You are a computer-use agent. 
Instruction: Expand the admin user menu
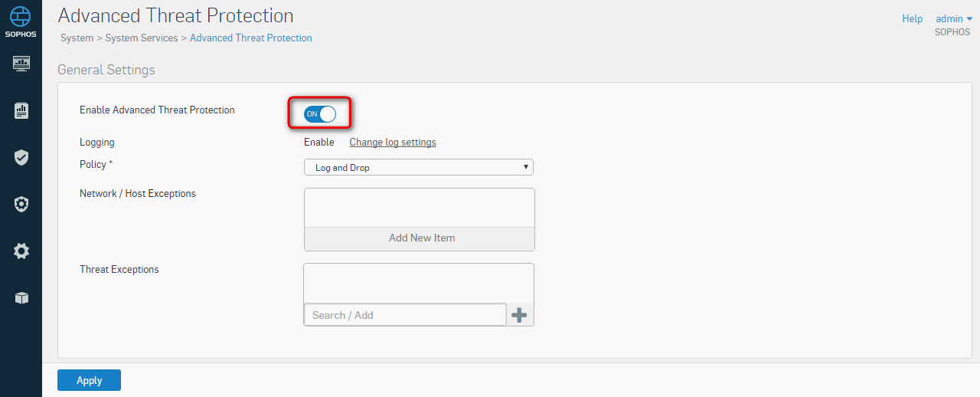(954, 18)
